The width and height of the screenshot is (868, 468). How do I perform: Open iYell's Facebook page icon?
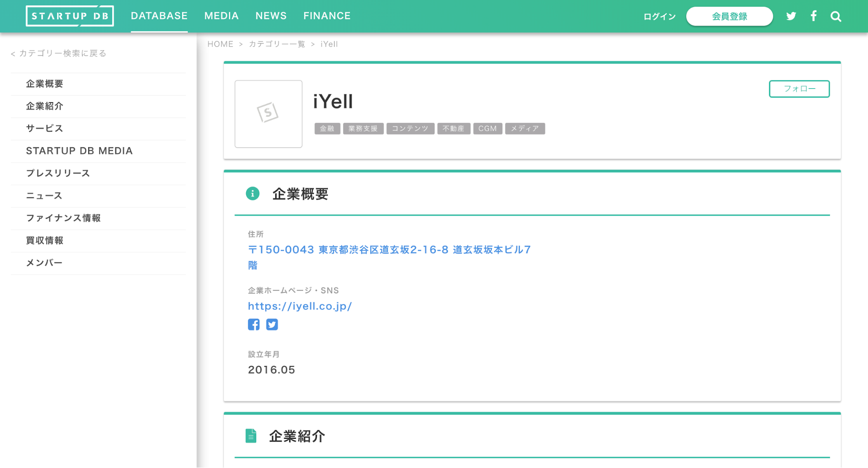(x=254, y=325)
